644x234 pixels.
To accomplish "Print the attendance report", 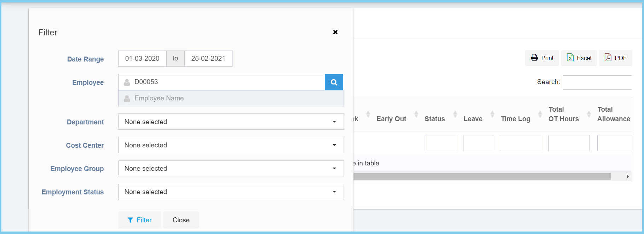I will [x=542, y=58].
